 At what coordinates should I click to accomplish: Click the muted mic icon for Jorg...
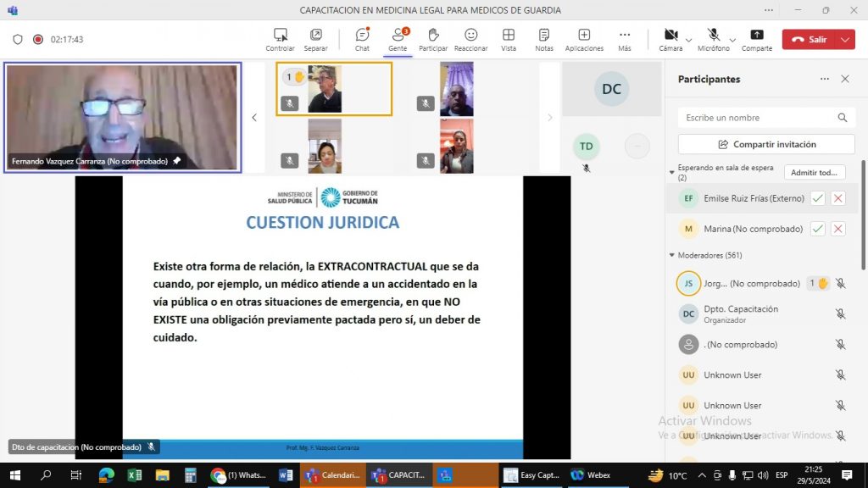pos(840,283)
